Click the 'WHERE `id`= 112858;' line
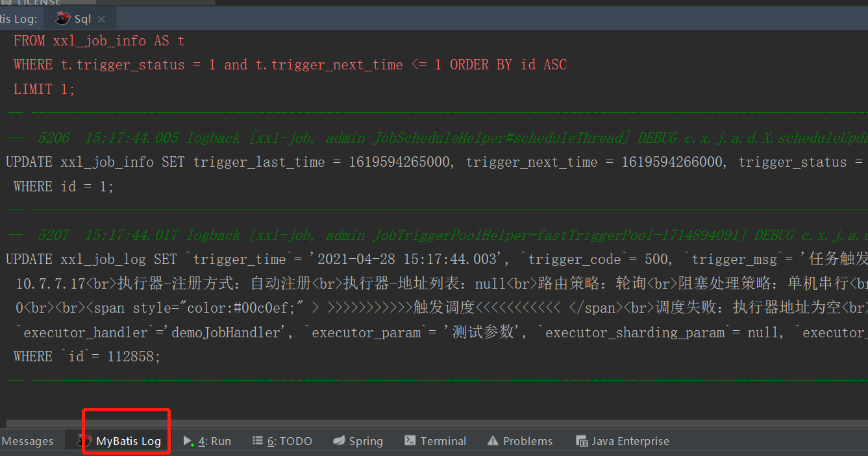Screen dimensions: 868x456 (87, 357)
